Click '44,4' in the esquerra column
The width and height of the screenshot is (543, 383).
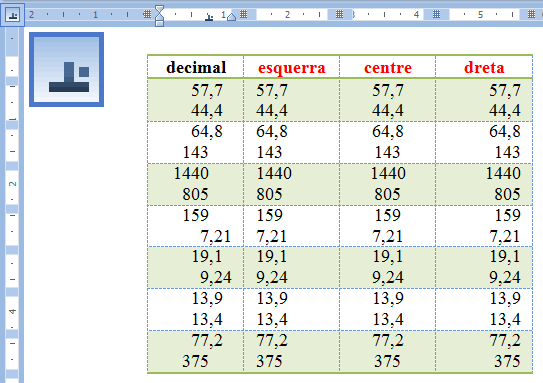[x=272, y=111]
